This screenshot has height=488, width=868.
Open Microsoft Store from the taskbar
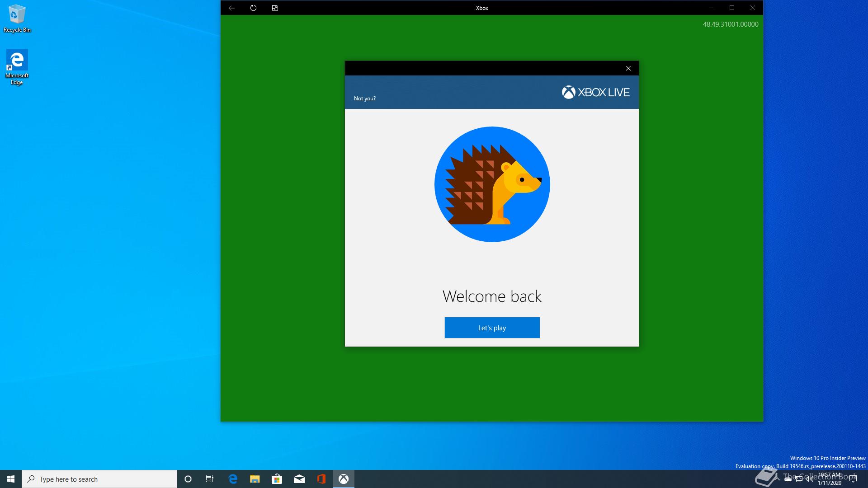277,479
